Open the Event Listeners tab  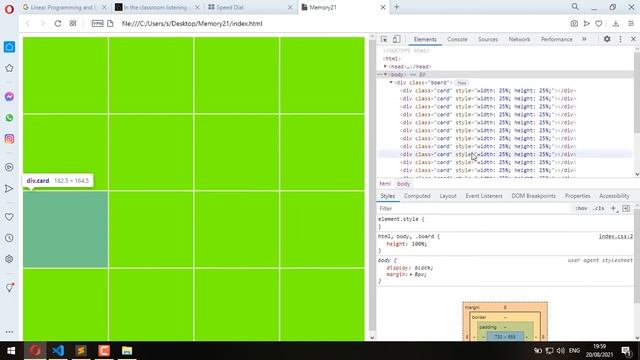[484, 196]
